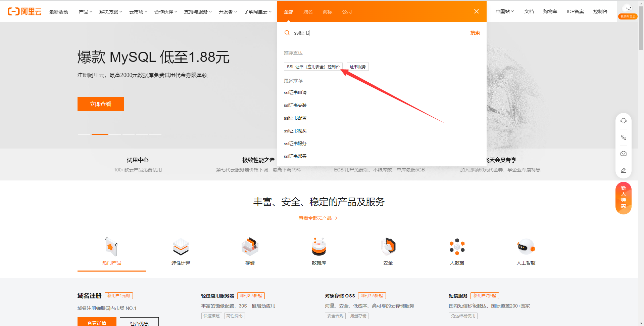Screen dimensions: 644x326
Task: Select the 人工智能 robot category icon
Action: 526,247
